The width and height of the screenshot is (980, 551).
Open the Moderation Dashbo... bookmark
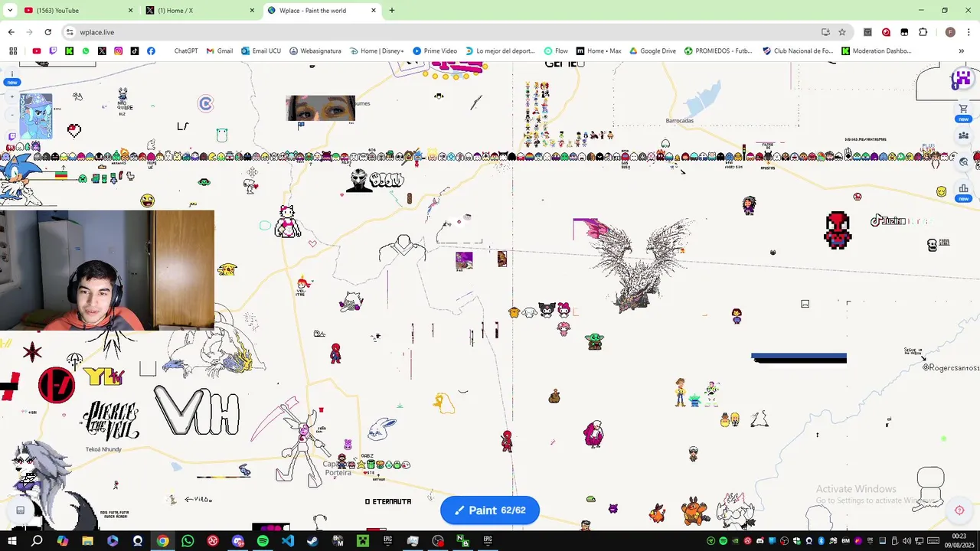[877, 51]
